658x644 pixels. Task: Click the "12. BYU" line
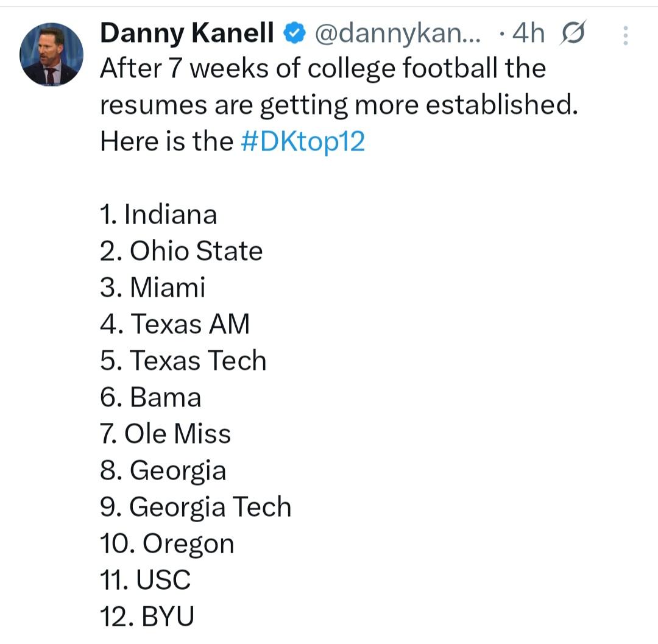coord(147,617)
